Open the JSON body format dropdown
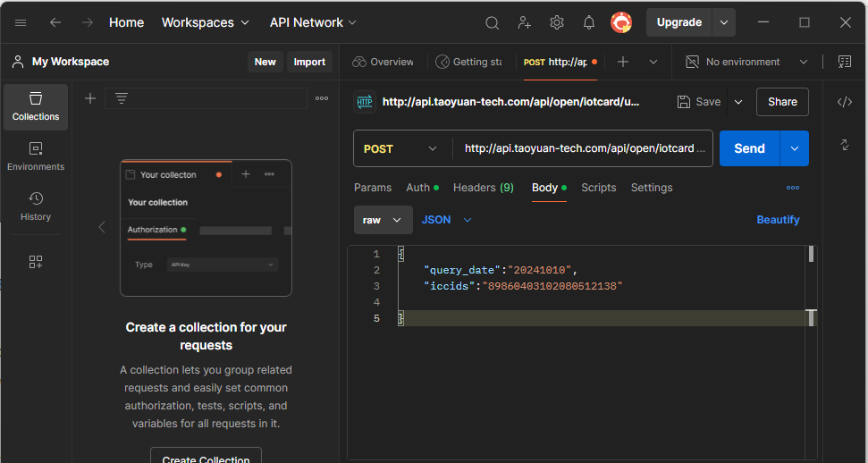This screenshot has height=463, width=868. click(446, 220)
